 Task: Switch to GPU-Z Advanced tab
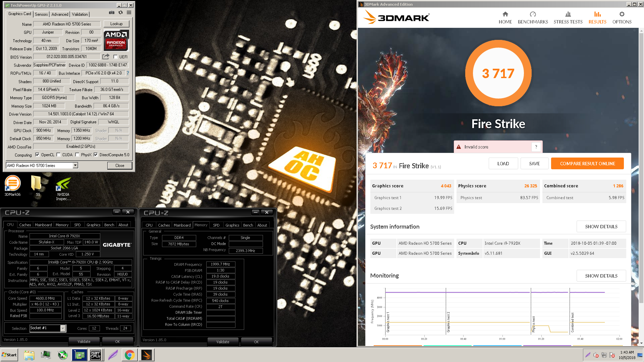point(60,14)
